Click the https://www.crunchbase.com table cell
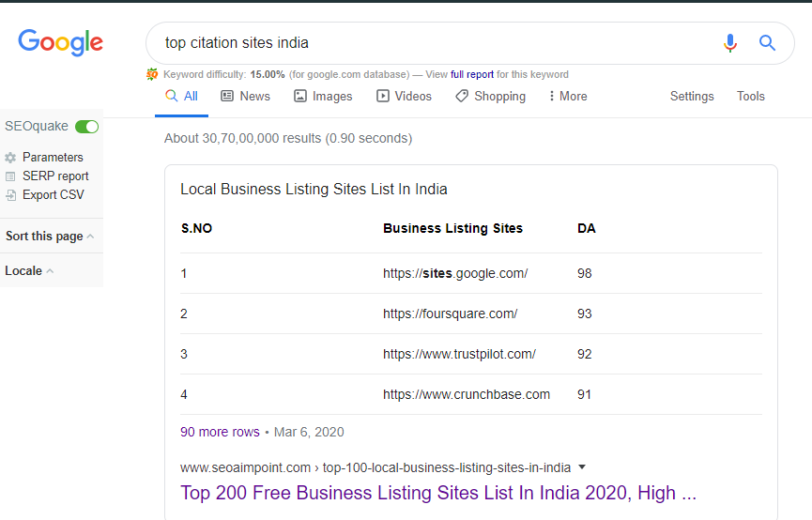This screenshot has height=520, width=812. [x=466, y=394]
